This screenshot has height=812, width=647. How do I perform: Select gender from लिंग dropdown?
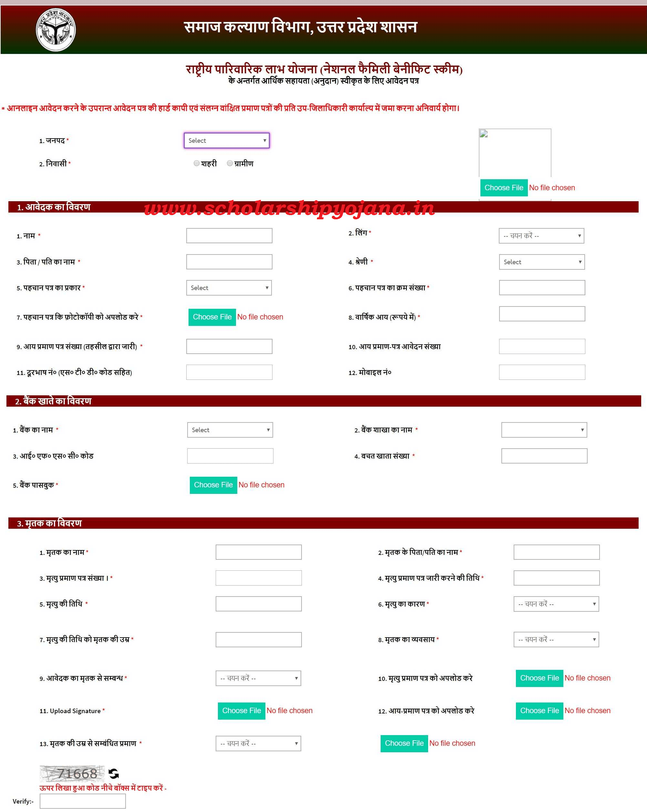click(x=542, y=235)
